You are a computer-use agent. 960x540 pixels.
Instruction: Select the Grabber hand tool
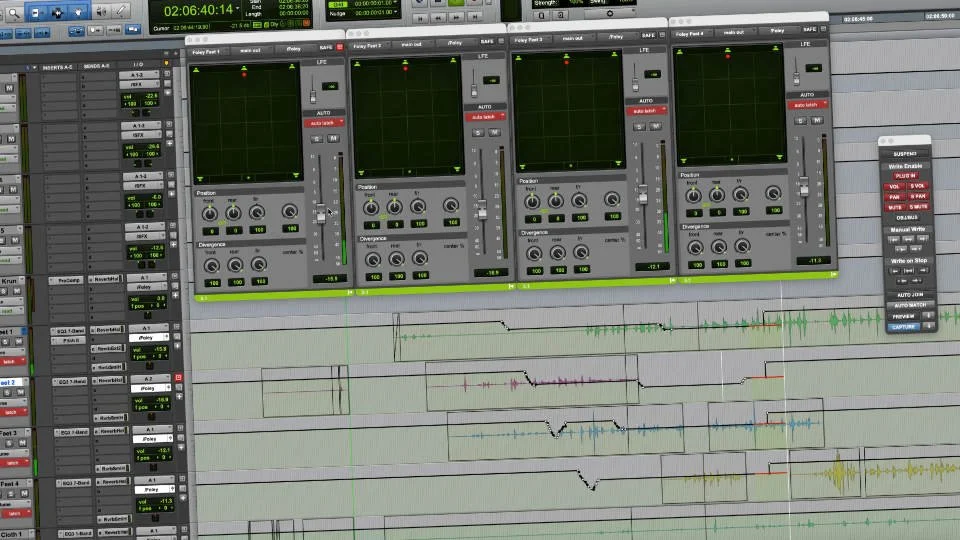[78, 12]
